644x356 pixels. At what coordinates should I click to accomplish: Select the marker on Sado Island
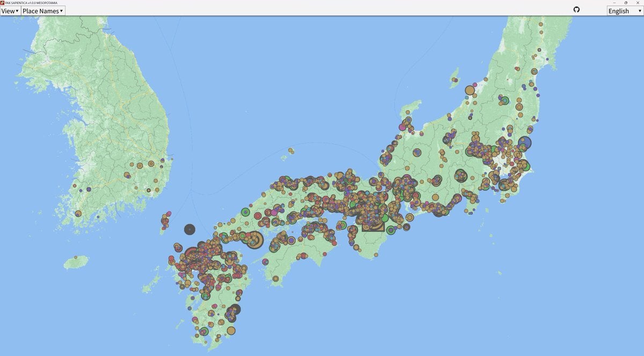pyautogui.click(x=455, y=80)
